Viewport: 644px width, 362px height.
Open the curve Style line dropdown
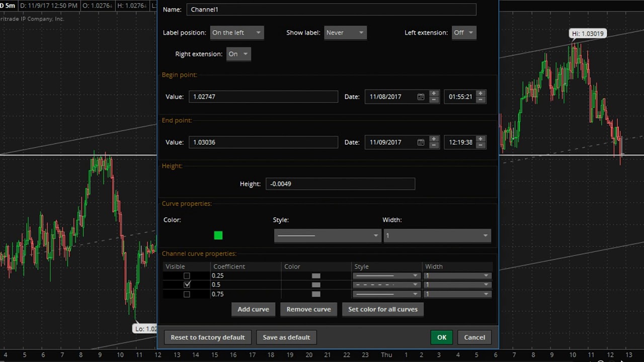click(x=327, y=235)
